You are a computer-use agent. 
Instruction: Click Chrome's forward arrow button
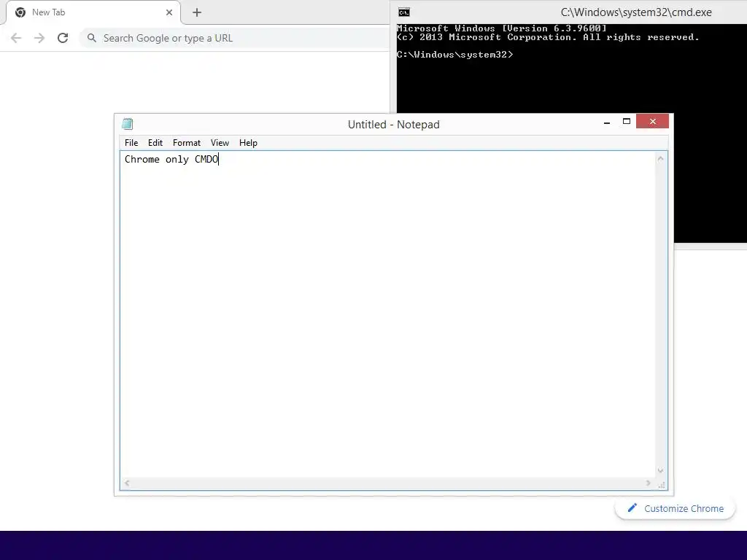pos(39,38)
